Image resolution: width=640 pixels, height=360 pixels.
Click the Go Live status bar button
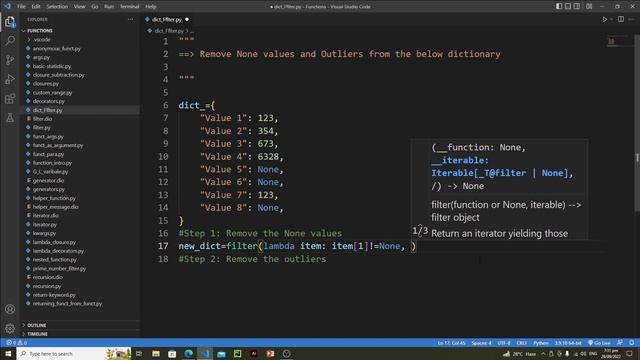[x=599, y=343]
